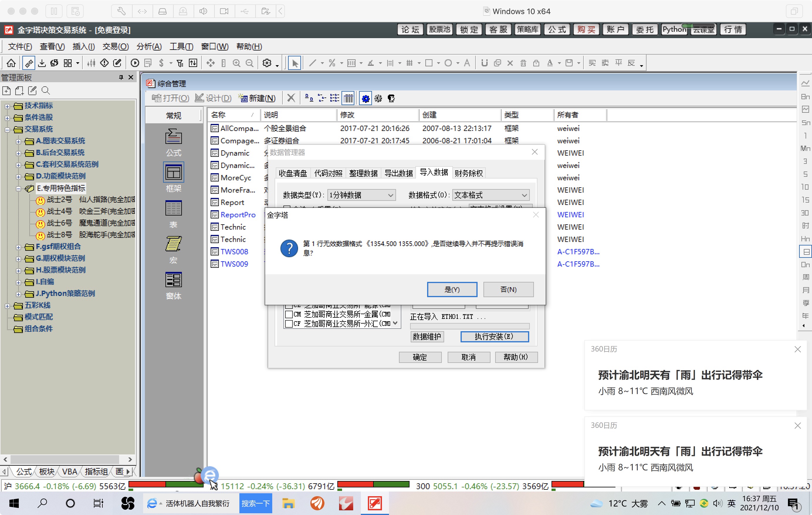Select the arrow pointer tool in toolbar
This screenshot has width=812, height=515.
pyautogui.click(x=295, y=63)
